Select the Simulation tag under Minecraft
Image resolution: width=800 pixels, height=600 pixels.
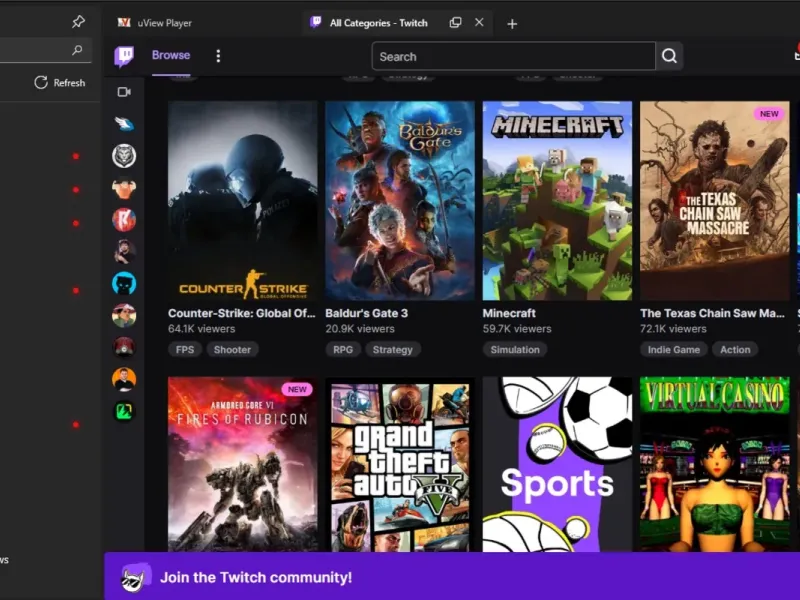[515, 349]
